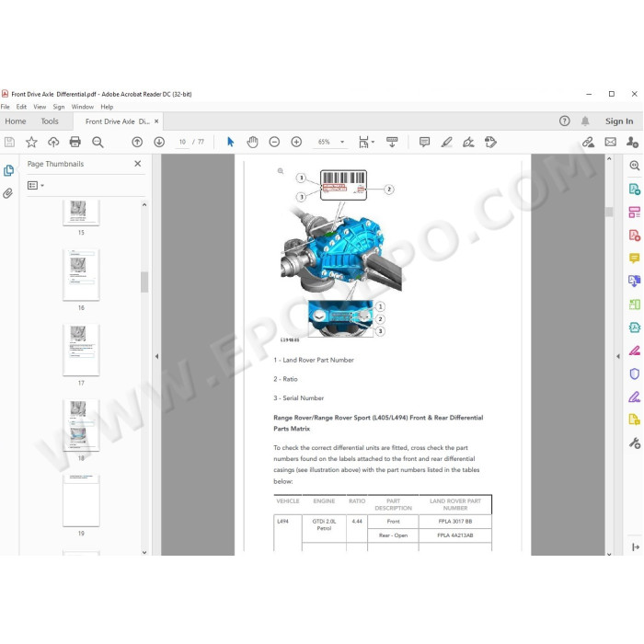
Task: Open the Organize Pages tool in the right panel
Action: point(634,213)
